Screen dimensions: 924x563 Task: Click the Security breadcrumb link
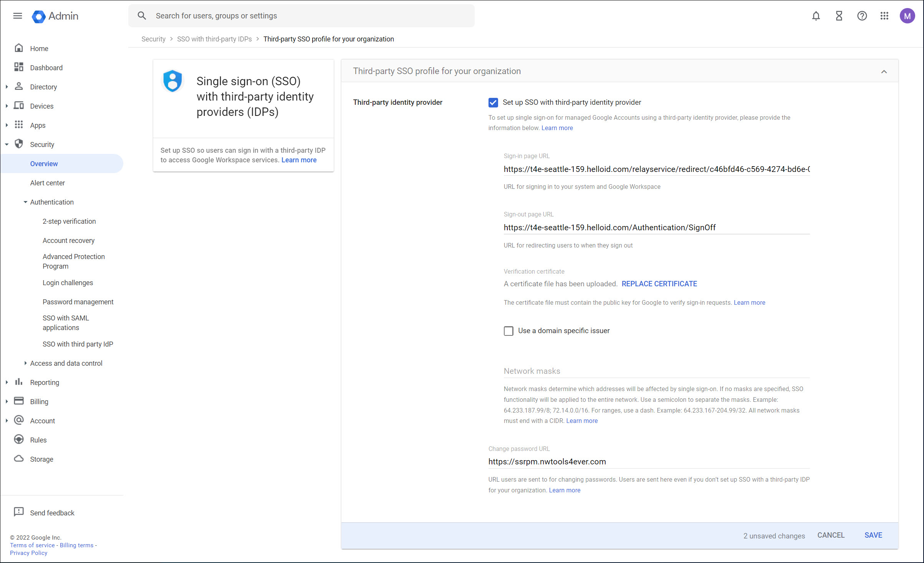tap(153, 39)
